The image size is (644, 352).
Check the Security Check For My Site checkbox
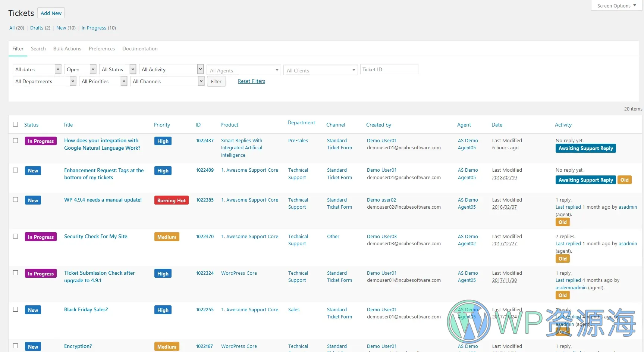pos(15,236)
